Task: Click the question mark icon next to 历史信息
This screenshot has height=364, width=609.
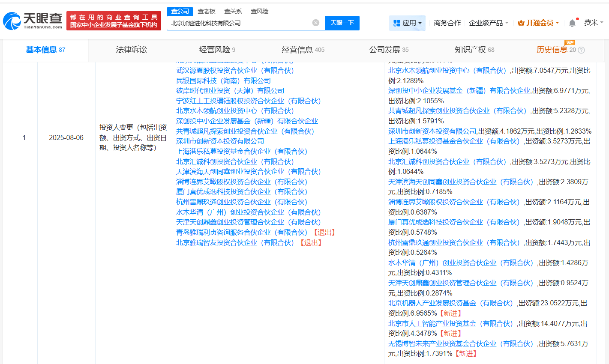Action: (581, 50)
